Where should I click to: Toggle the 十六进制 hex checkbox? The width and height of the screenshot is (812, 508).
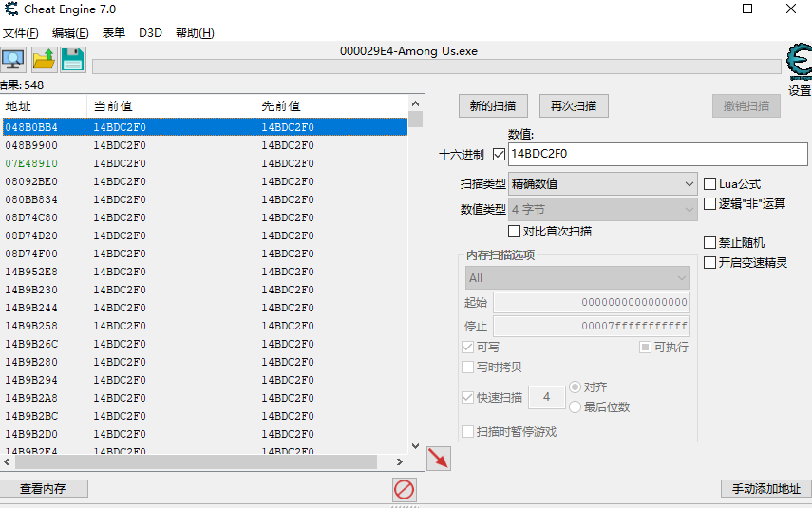[x=500, y=155]
